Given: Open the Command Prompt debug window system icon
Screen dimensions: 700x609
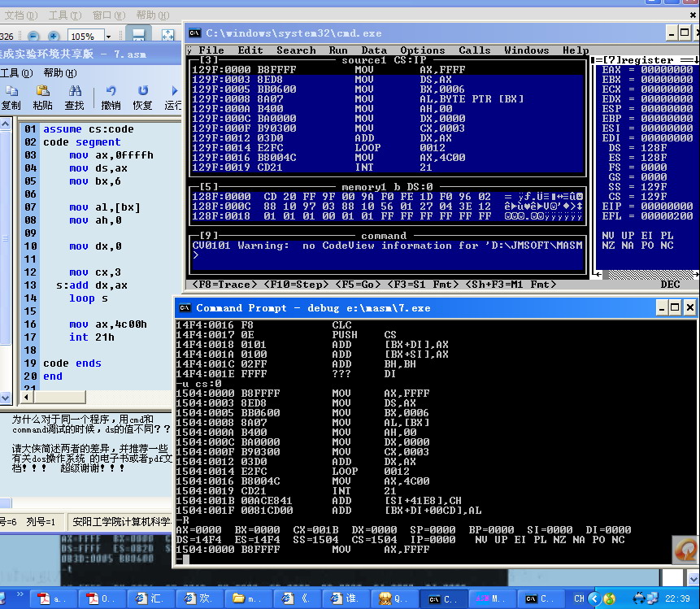Looking at the screenshot, I should pyautogui.click(x=185, y=308).
